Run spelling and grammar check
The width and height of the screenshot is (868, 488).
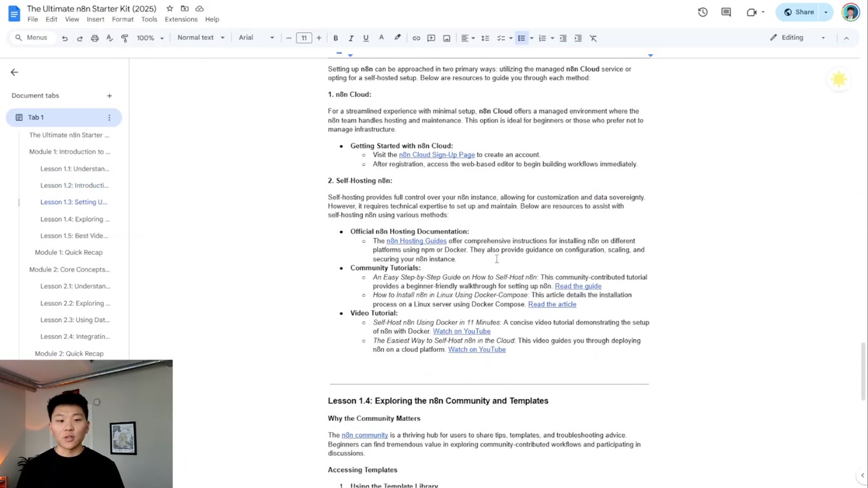pos(110,38)
